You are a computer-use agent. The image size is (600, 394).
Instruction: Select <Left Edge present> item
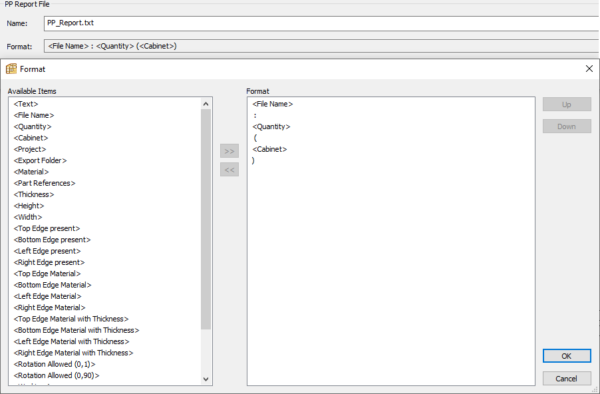(47, 251)
